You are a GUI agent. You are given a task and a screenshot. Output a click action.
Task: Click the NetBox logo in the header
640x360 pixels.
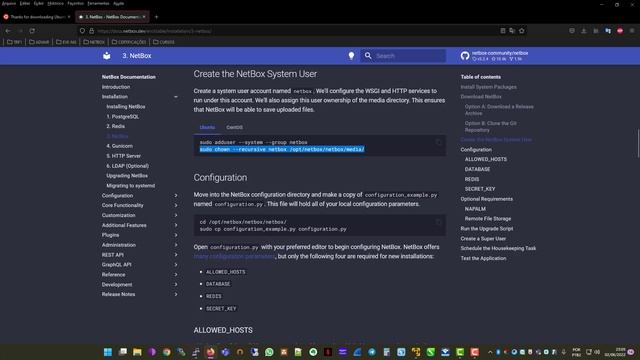[107, 56]
